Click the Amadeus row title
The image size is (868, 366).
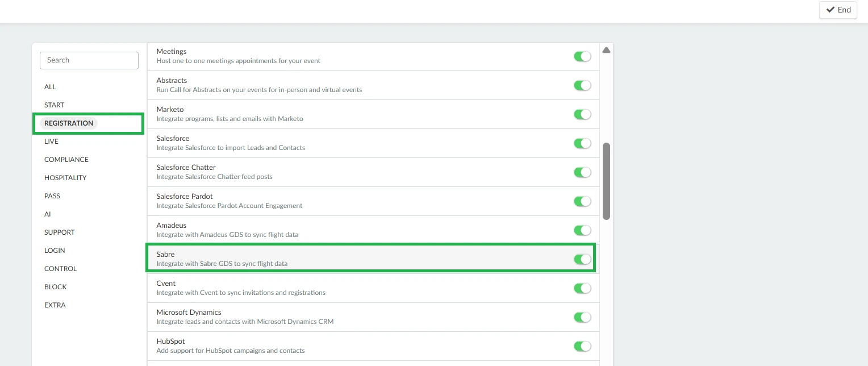point(172,226)
